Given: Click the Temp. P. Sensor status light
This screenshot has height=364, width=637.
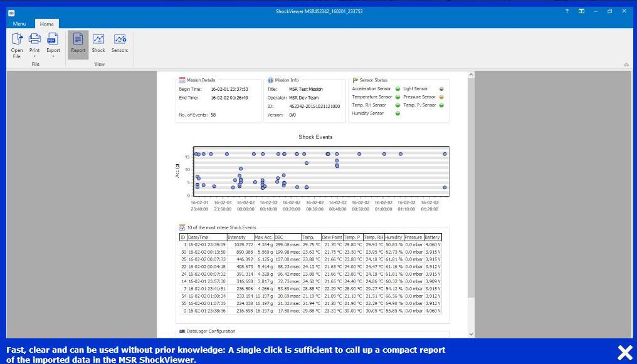Looking at the screenshot, I should click(441, 105).
